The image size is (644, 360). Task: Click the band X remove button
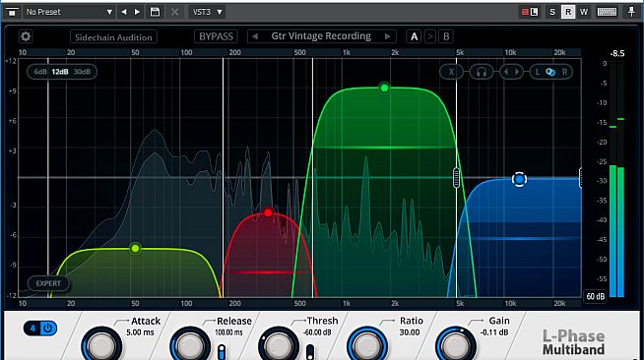pos(451,72)
